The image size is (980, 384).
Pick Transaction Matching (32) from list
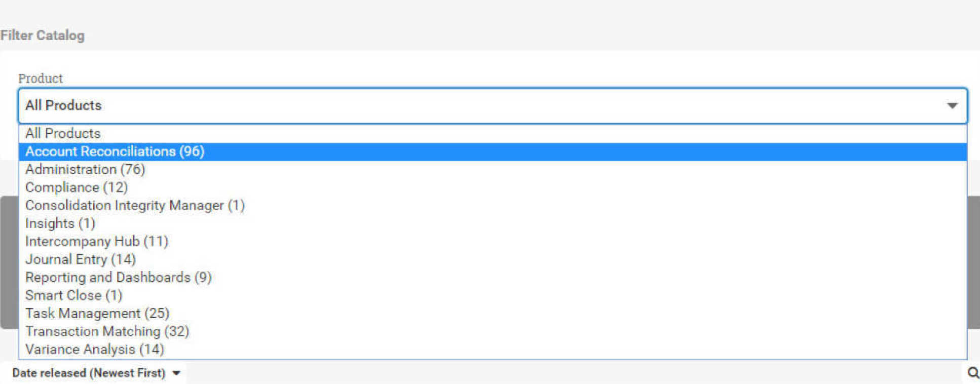(x=107, y=331)
